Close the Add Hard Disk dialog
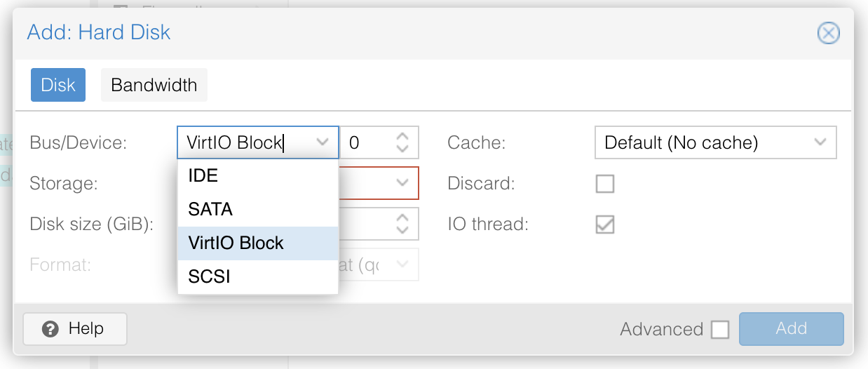 point(828,33)
